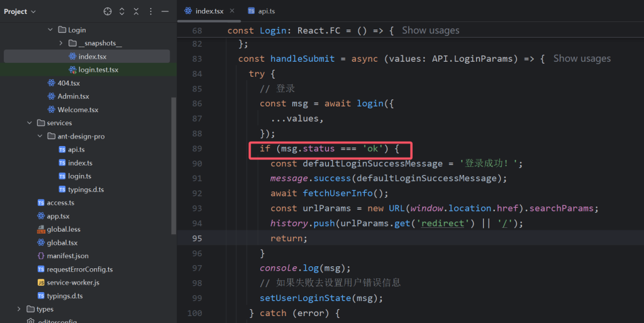Click defaultLoginSuccessMessage on line 90
Viewport: 644px width, 323px height.
[372, 164]
